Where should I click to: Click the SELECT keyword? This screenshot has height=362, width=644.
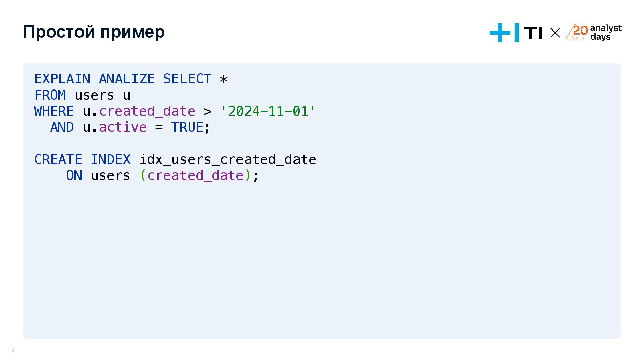pos(187,79)
